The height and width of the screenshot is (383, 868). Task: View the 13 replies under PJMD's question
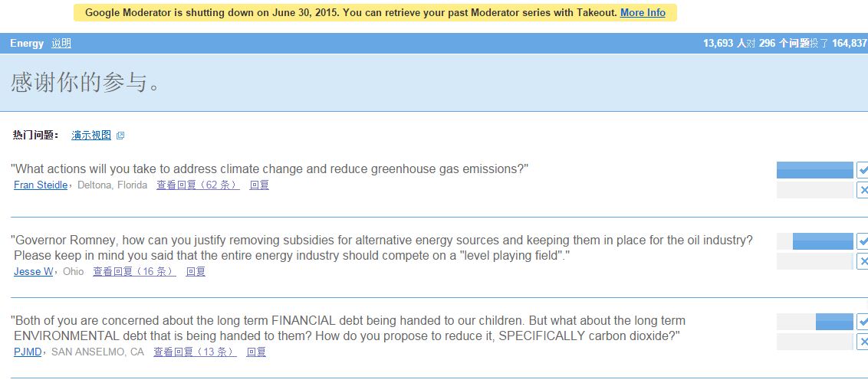coord(195,352)
